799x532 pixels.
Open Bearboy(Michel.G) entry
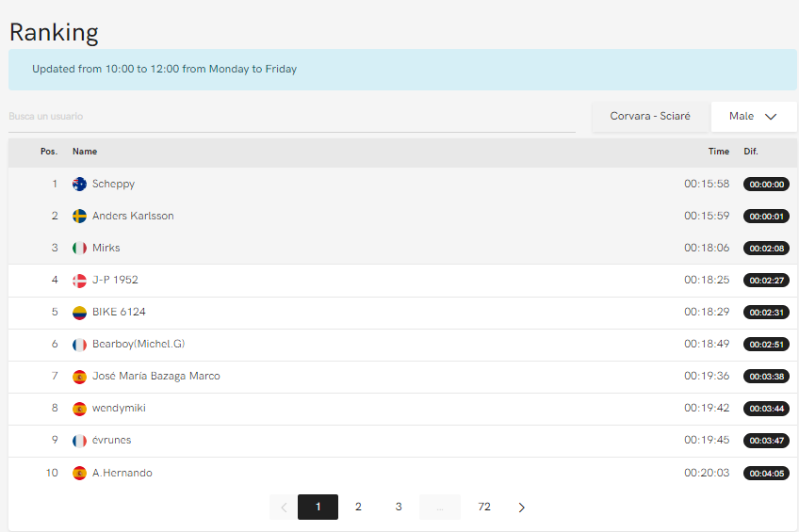coord(139,344)
